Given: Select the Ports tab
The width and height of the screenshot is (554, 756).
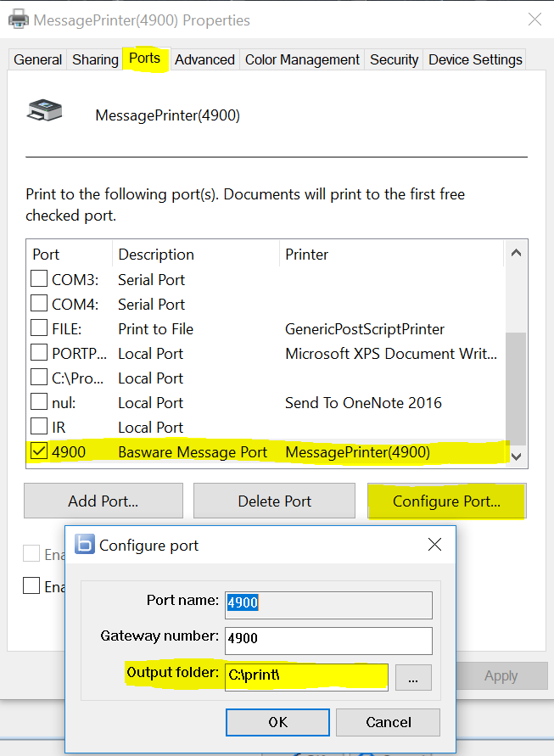Looking at the screenshot, I should [x=144, y=59].
